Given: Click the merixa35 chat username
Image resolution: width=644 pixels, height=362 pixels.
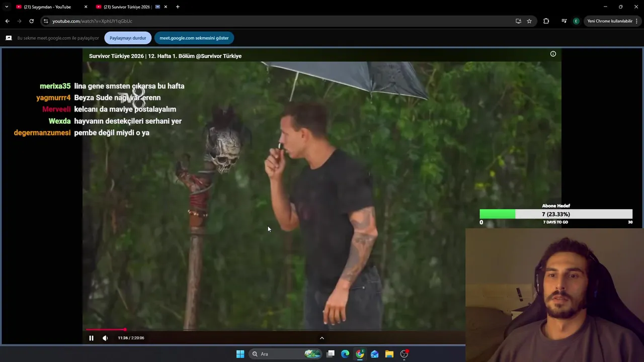Looking at the screenshot, I should (55, 86).
